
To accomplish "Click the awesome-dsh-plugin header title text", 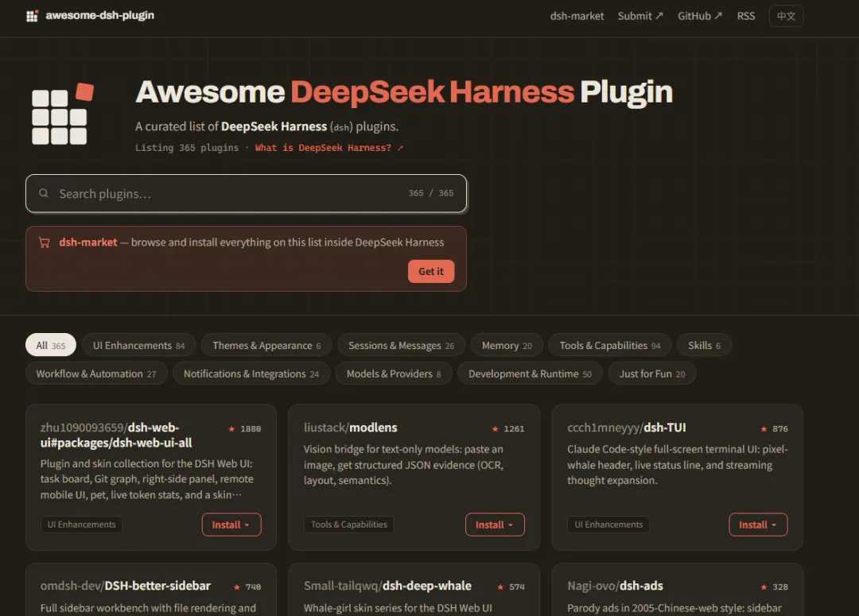I will (x=99, y=15).
